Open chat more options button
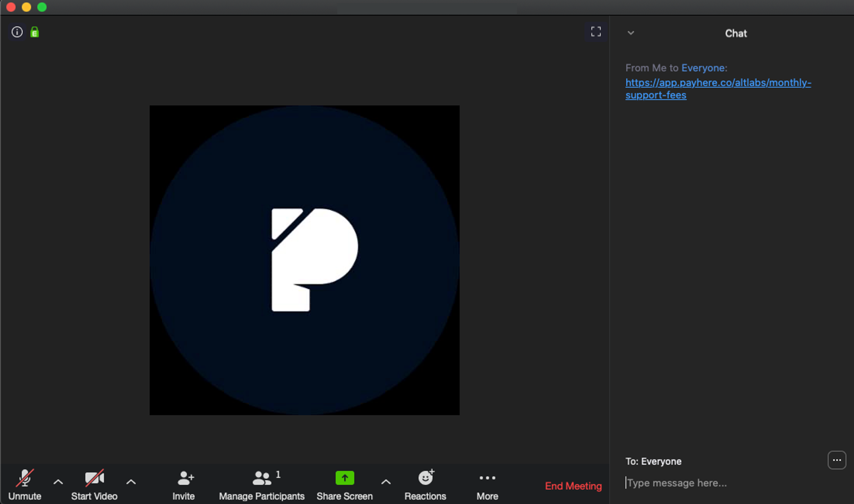854x504 pixels. [x=837, y=460]
